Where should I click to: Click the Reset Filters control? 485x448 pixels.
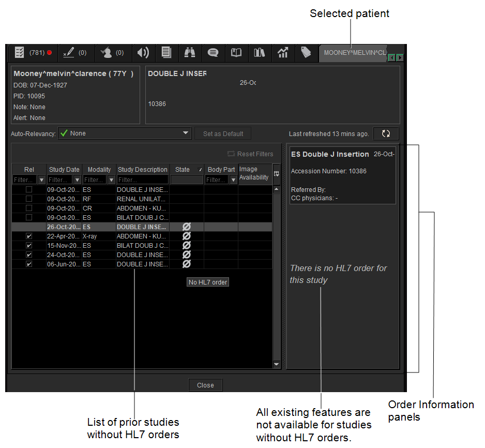click(250, 154)
